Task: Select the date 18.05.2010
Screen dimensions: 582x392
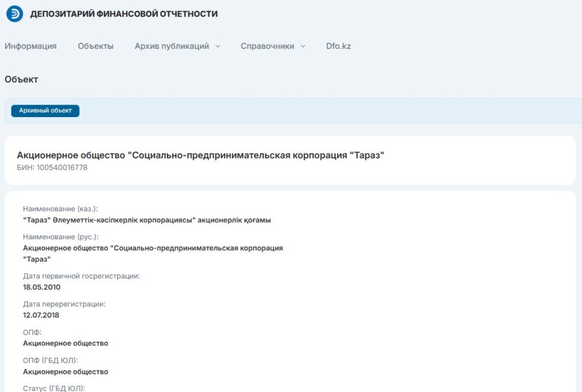Action: [41, 287]
